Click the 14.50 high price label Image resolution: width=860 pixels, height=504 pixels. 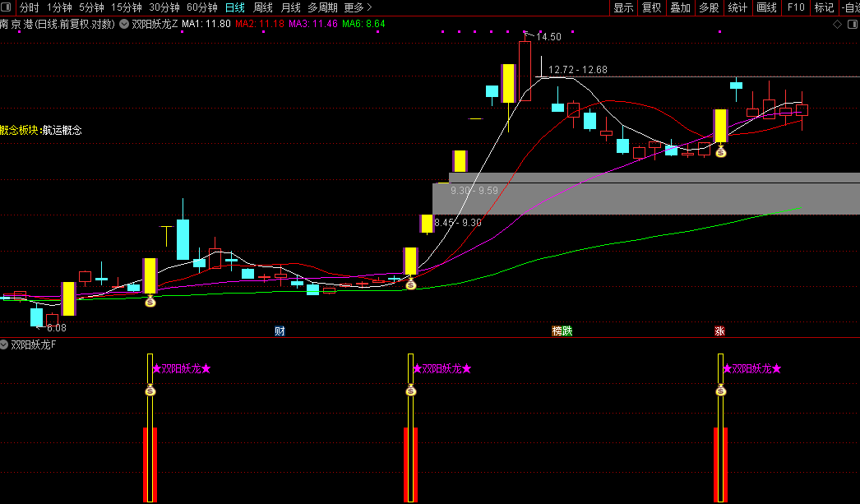pyautogui.click(x=548, y=37)
